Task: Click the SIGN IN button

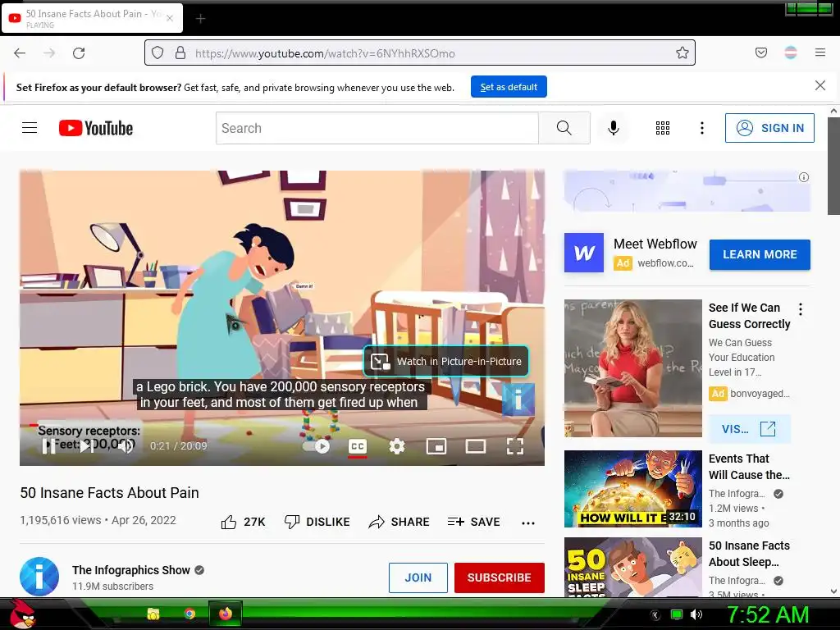Action: point(769,128)
